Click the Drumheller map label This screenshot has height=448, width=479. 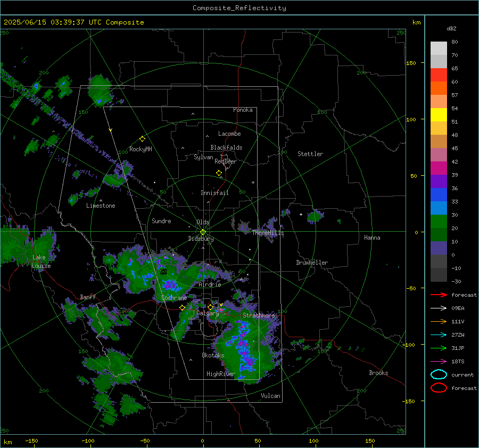[312, 263]
